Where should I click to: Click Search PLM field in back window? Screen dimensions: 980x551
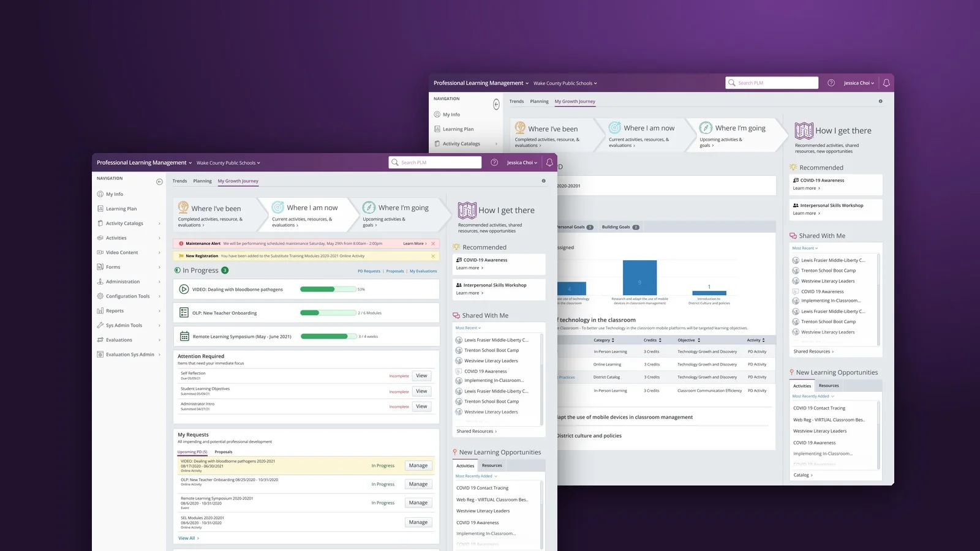tap(772, 83)
